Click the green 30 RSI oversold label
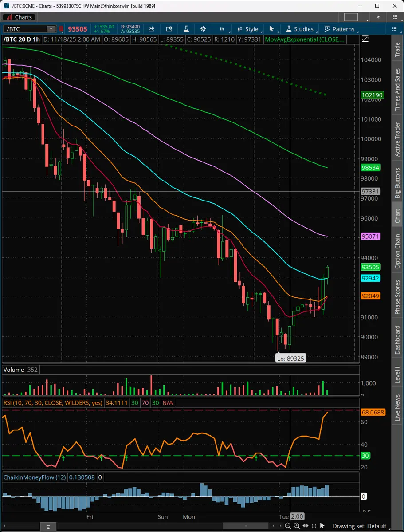 [x=365, y=456]
